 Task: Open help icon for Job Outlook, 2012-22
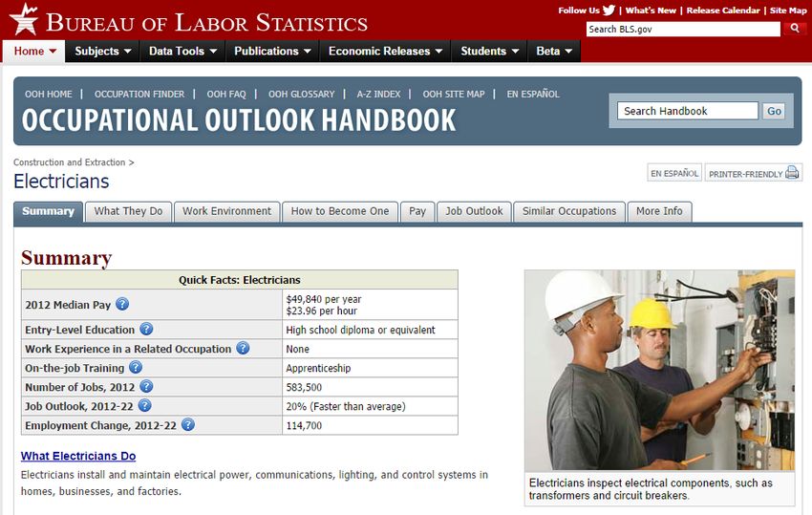(x=145, y=406)
